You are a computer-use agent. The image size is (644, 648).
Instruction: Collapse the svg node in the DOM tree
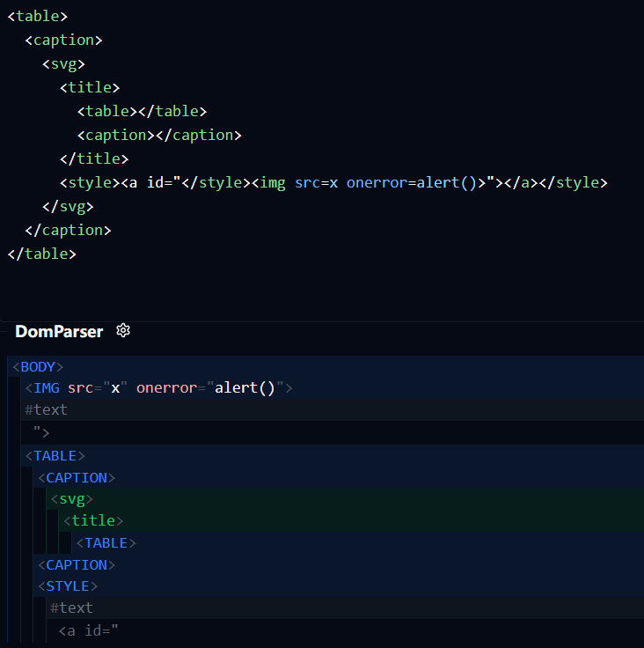coord(71,499)
